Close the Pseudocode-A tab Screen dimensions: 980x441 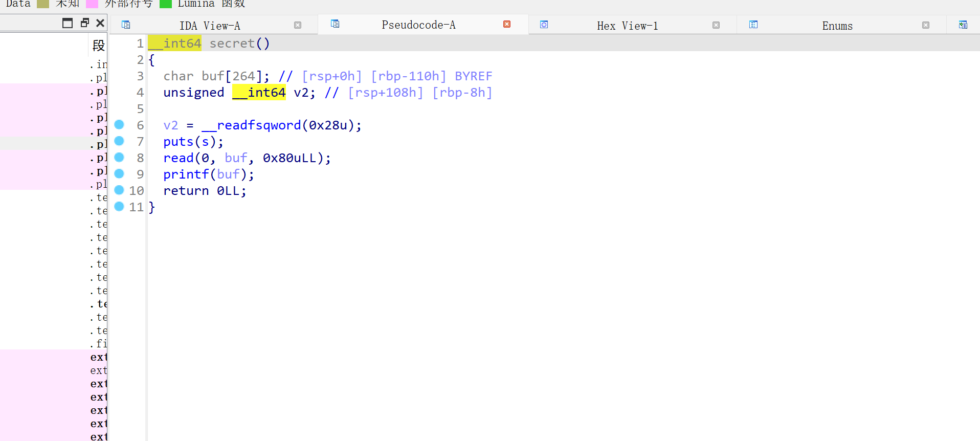click(x=507, y=24)
